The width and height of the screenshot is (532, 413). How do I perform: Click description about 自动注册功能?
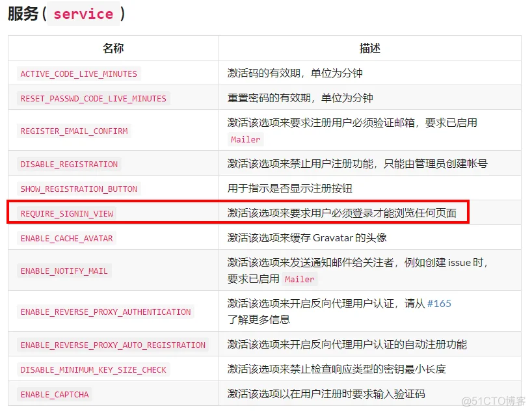tap(347, 344)
